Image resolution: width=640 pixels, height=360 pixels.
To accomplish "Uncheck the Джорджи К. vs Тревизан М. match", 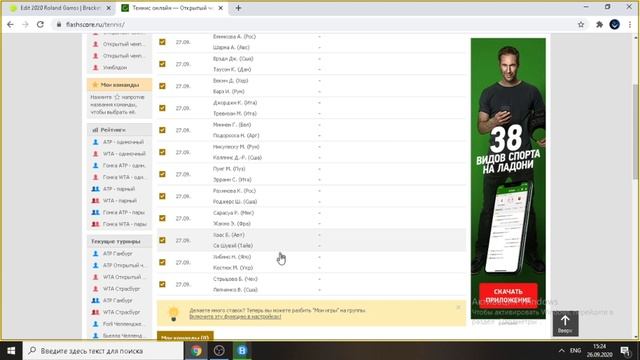I will (x=162, y=108).
